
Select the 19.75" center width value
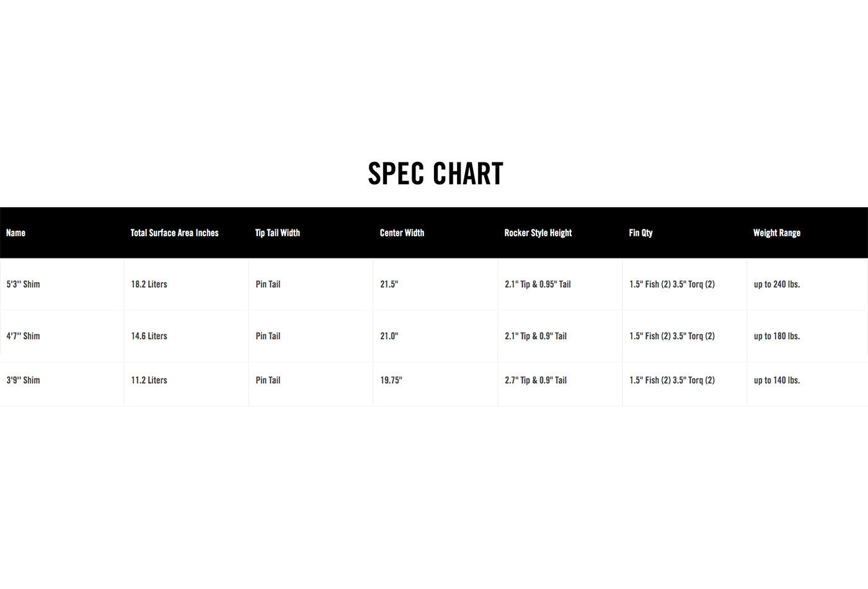(391, 380)
